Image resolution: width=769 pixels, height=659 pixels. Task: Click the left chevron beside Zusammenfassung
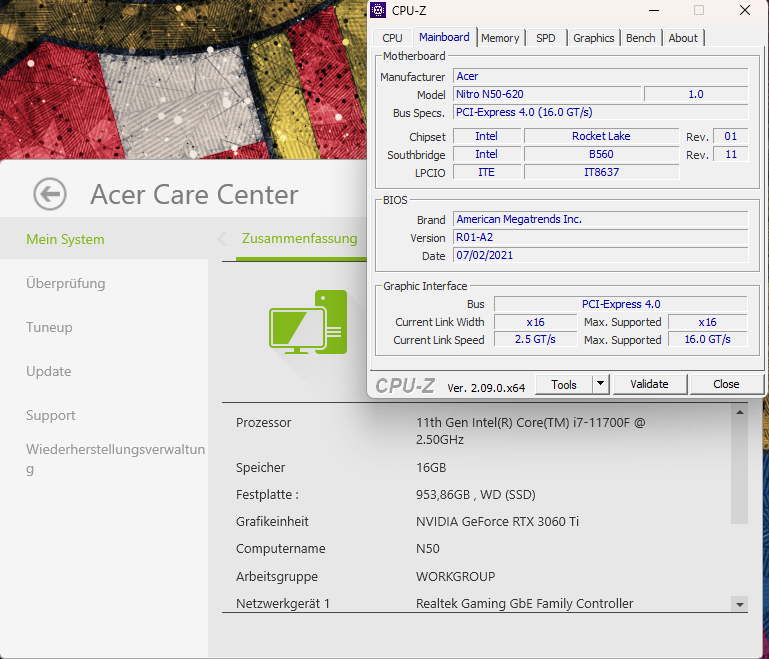222,239
